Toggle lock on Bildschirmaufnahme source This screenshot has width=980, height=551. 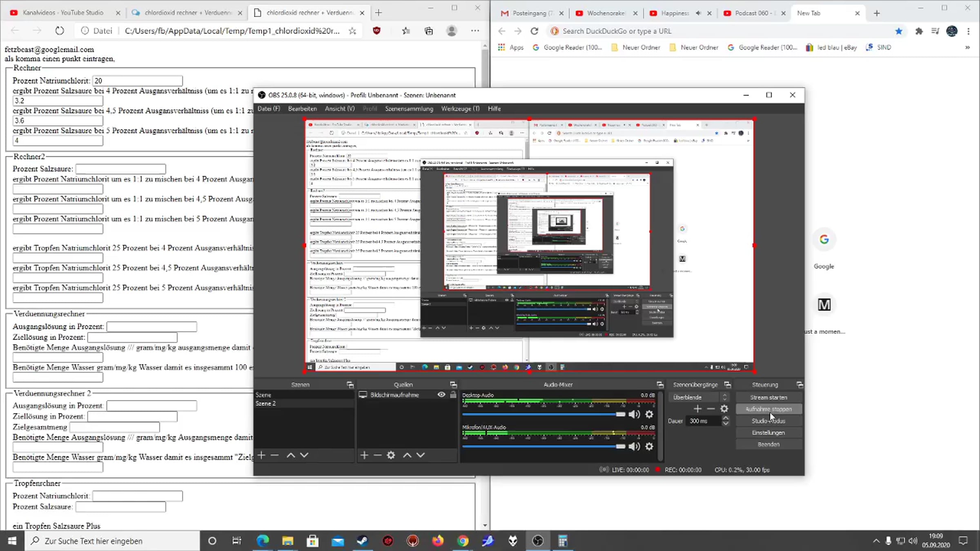(453, 395)
